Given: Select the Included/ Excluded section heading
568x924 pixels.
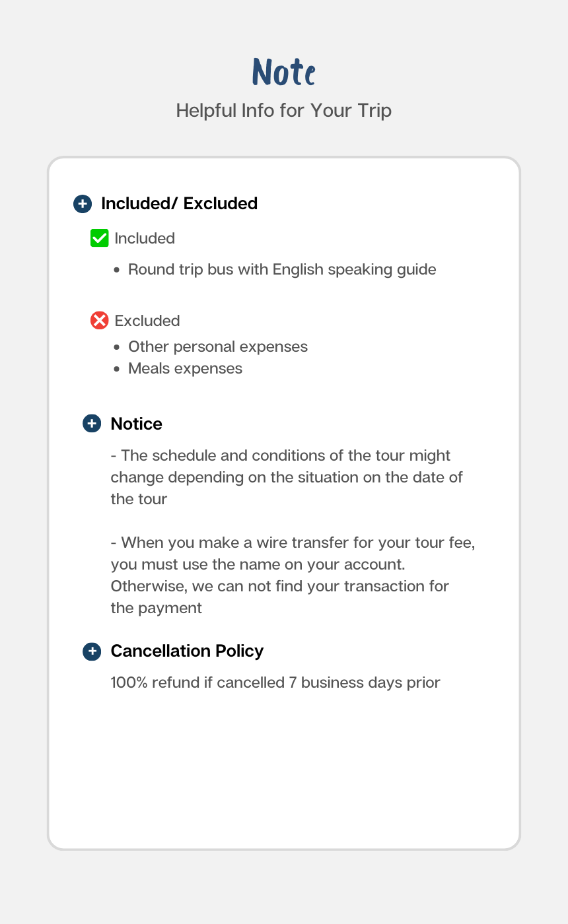Looking at the screenshot, I should click(x=179, y=204).
